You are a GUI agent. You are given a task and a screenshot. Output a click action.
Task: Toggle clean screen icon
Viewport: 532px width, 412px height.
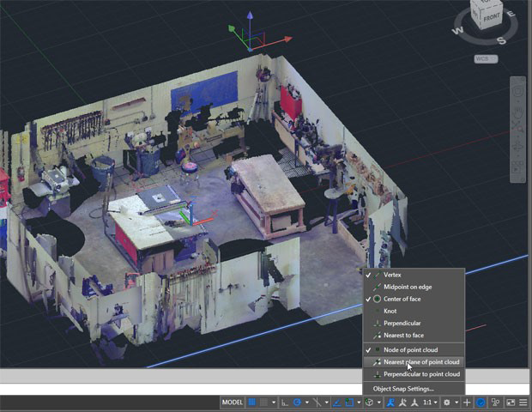[511, 403]
